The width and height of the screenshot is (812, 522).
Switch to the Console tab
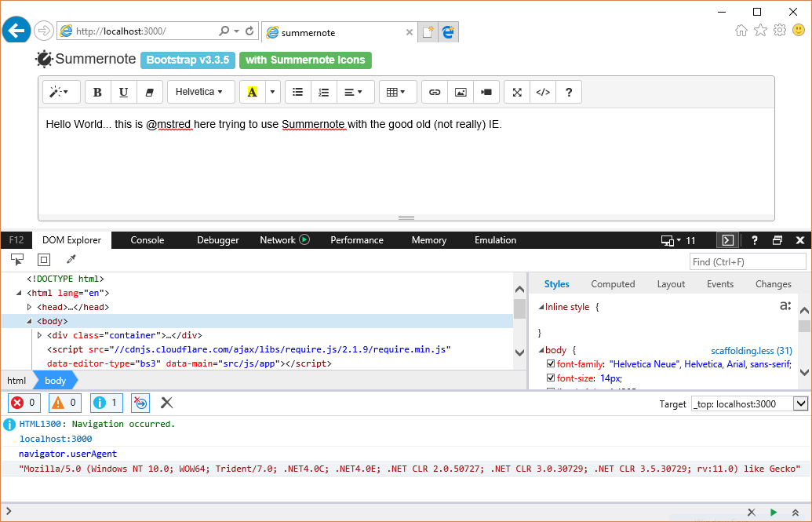pos(147,240)
